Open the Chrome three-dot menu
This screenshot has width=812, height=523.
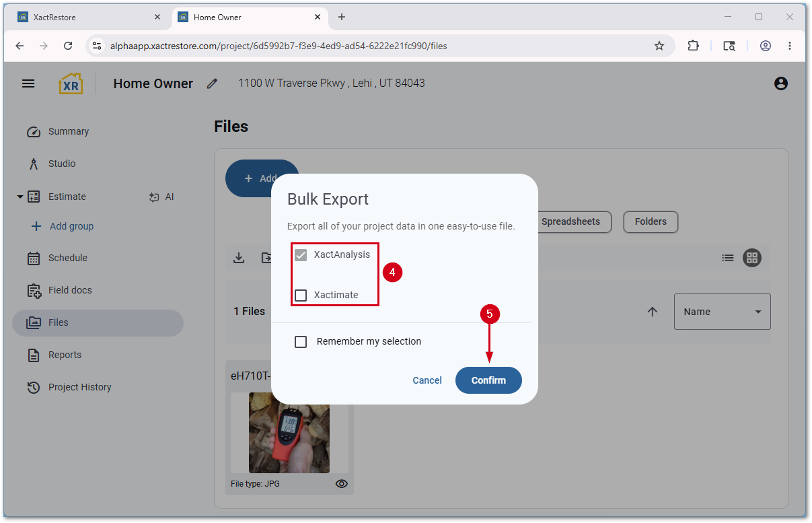point(790,46)
